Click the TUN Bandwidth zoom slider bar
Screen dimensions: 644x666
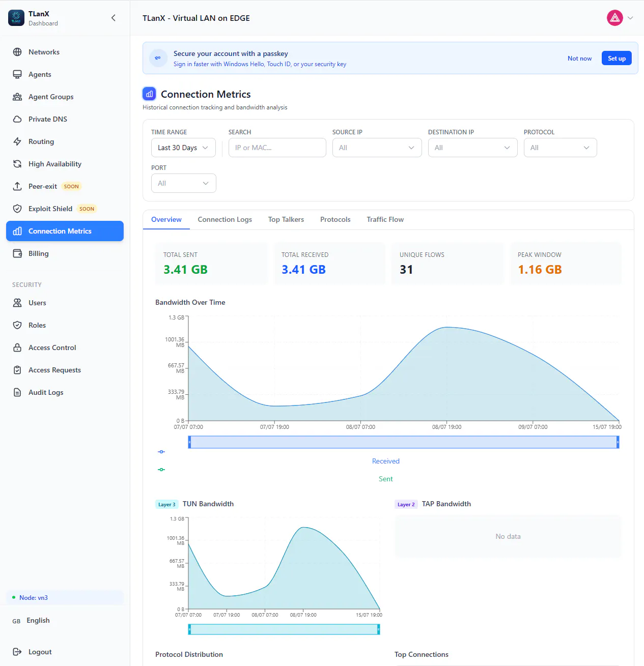click(x=284, y=629)
